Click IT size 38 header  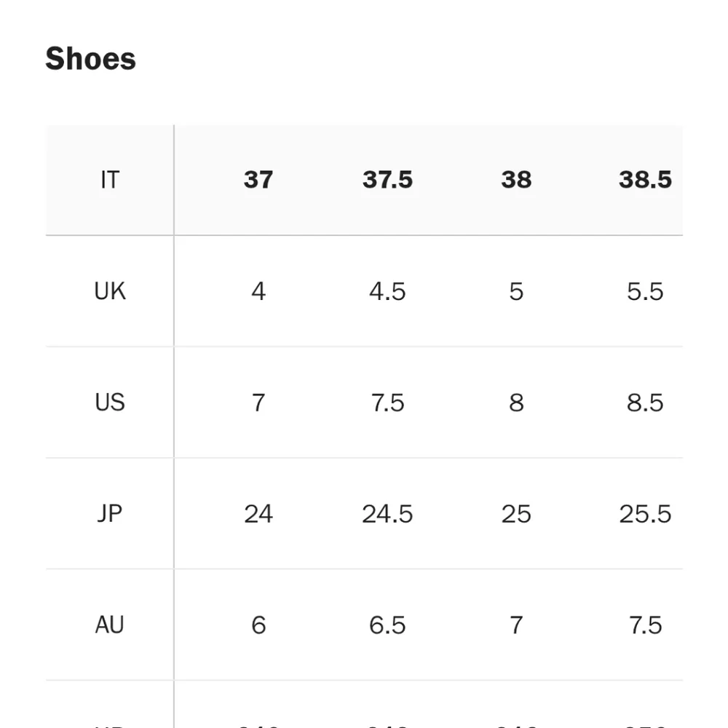pos(516,180)
